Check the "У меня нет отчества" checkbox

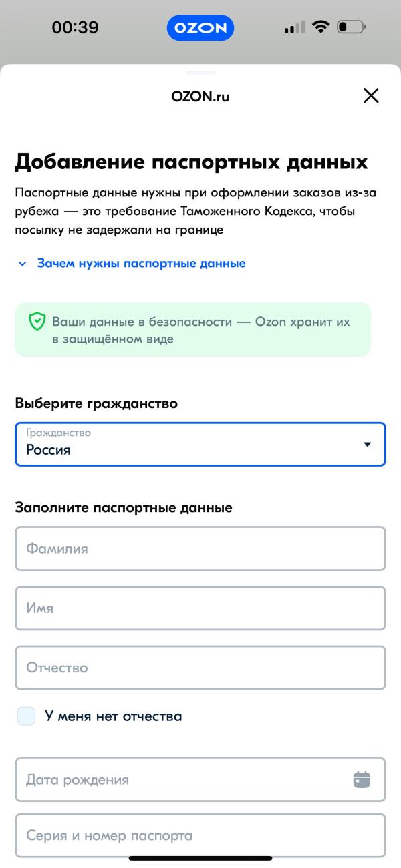point(26,716)
